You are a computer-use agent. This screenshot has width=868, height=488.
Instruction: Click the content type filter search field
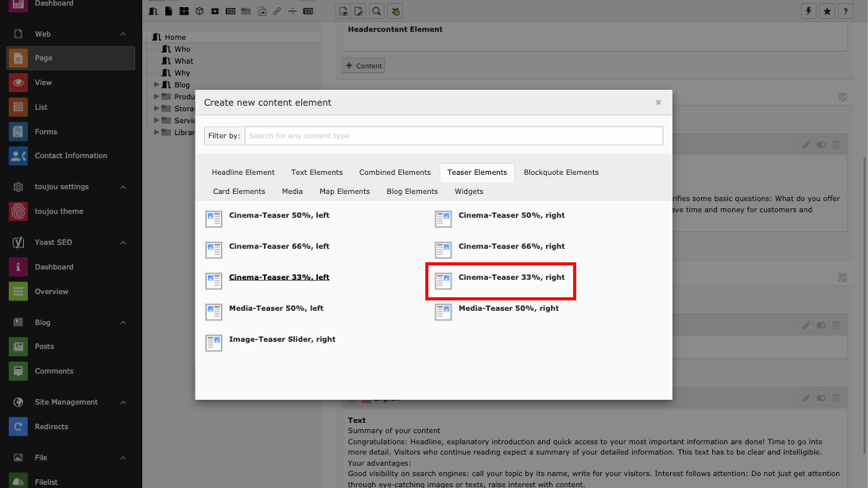coord(453,136)
